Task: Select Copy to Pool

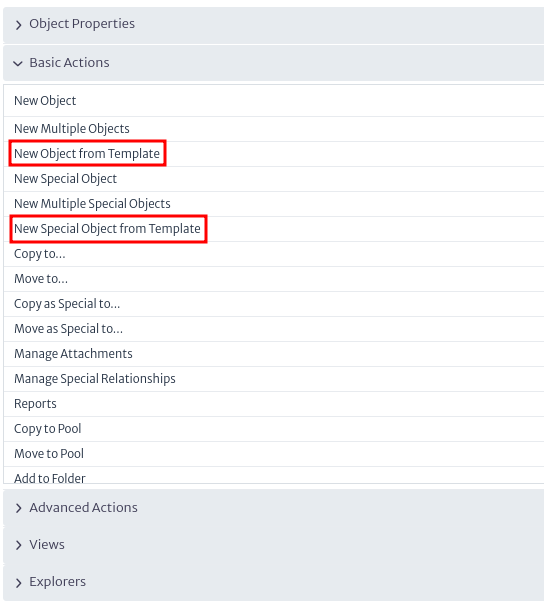Action: [x=274, y=429]
